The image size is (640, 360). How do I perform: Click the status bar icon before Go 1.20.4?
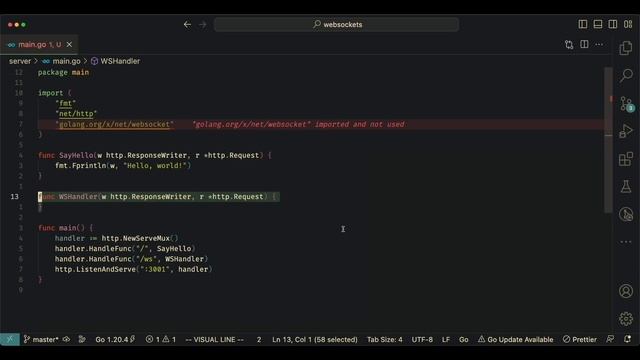(x=82, y=340)
